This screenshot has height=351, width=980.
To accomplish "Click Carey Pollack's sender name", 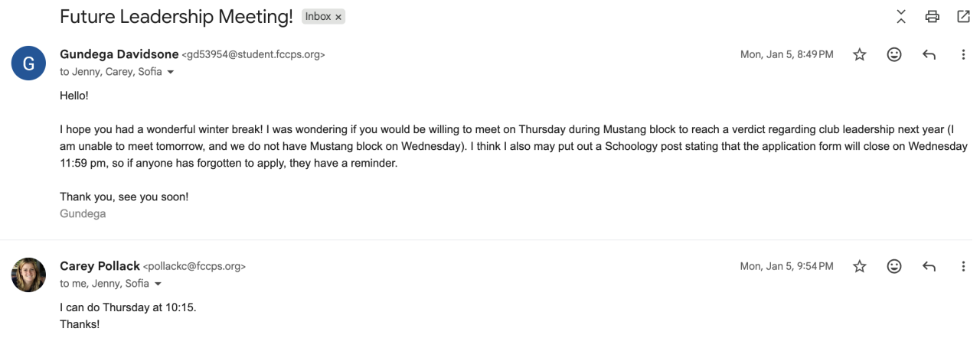I will (x=100, y=266).
